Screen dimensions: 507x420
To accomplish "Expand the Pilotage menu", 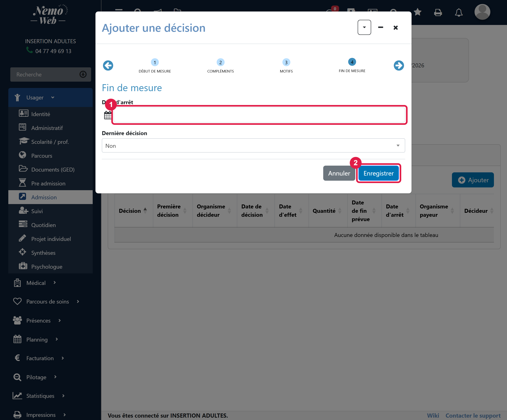I will point(51,377).
